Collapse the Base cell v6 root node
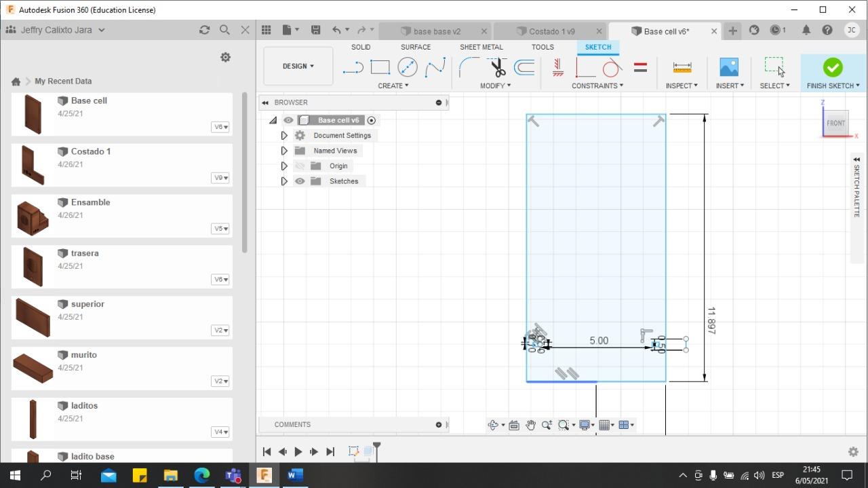The image size is (868, 488). click(x=273, y=120)
